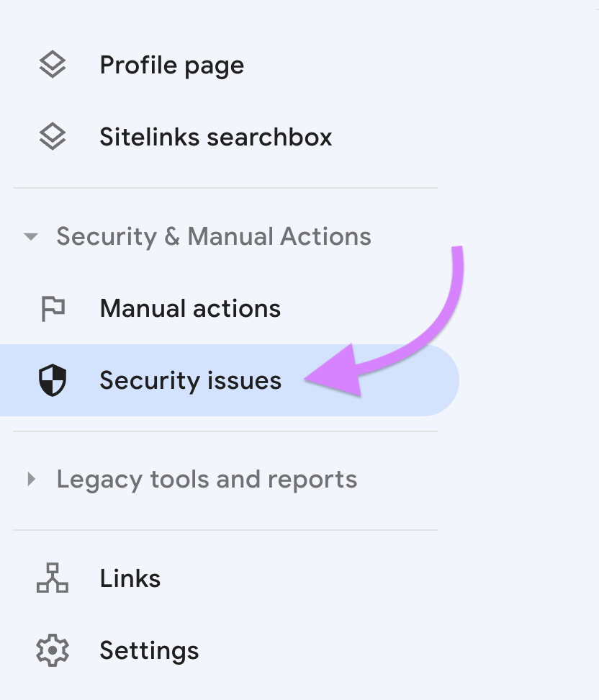Click the flag icon beside Manual actions

[51, 308]
